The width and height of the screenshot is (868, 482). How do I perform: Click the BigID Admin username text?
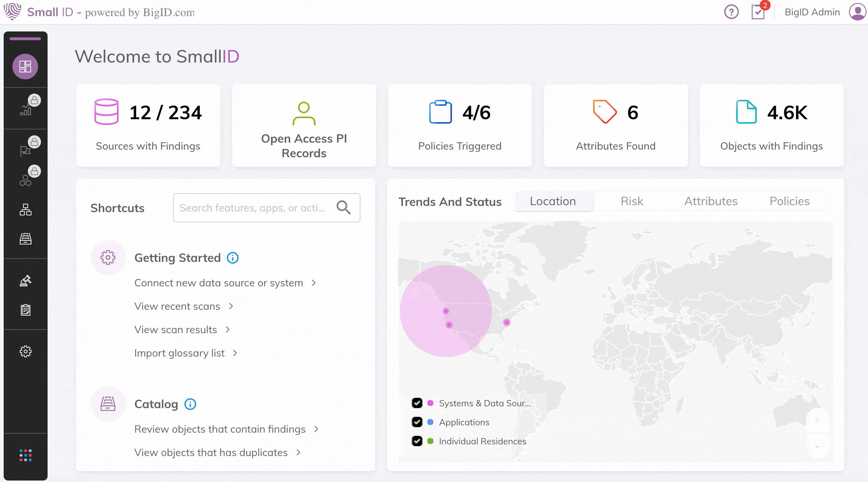pyautogui.click(x=812, y=12)
